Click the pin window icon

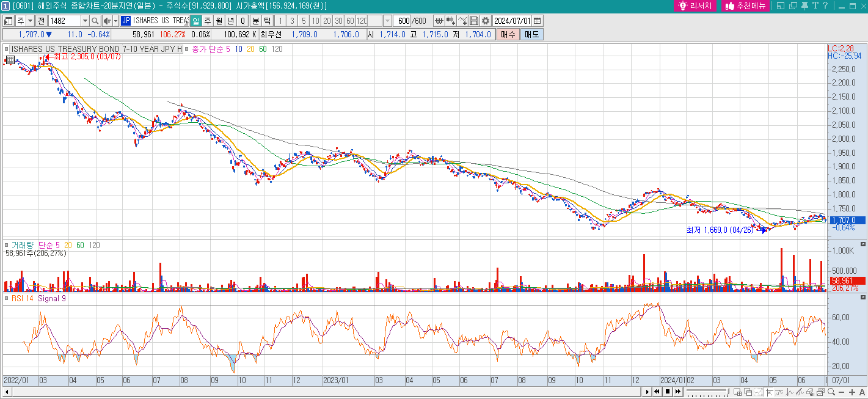[x=804, y=5]
